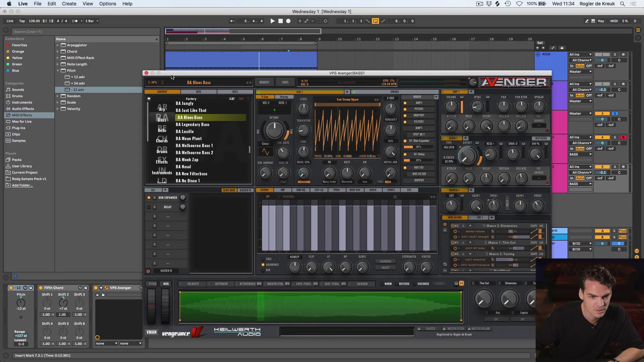Click the Add Folder link
This screenshot has width=644, height=362.
pyautogui.click(x=22, y=185)
